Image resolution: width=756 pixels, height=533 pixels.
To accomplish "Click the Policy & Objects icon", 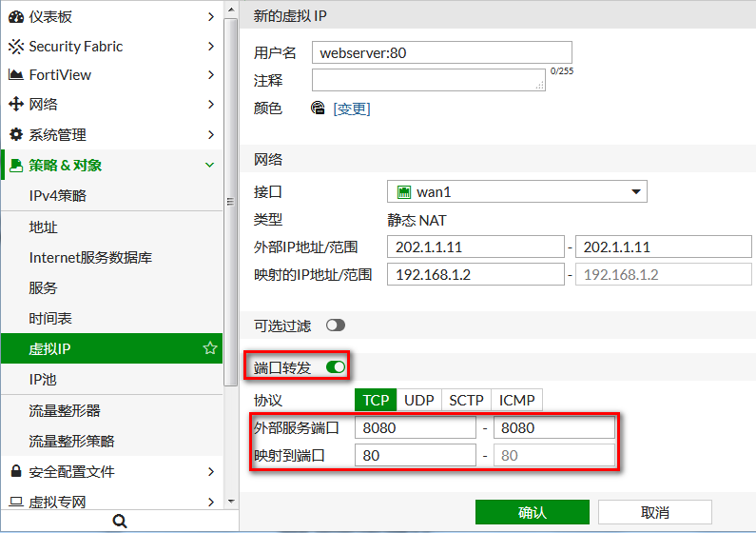I will [16, 165].
